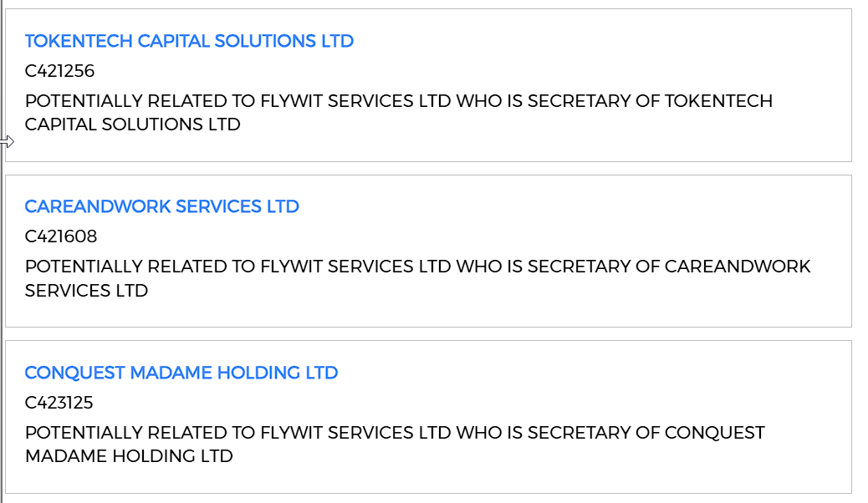Click FLYWIT SERVICES LTD in Conquest Madame description
868x503 pixels.
(x=355, y=433)
